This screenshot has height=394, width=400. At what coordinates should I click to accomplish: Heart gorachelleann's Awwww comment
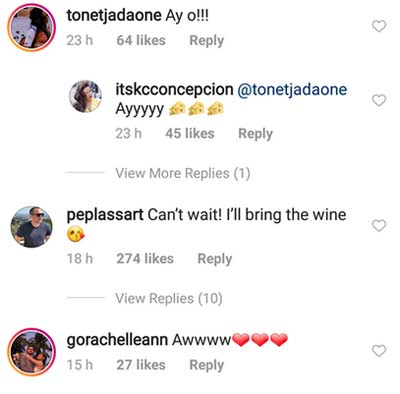[379, 351]
